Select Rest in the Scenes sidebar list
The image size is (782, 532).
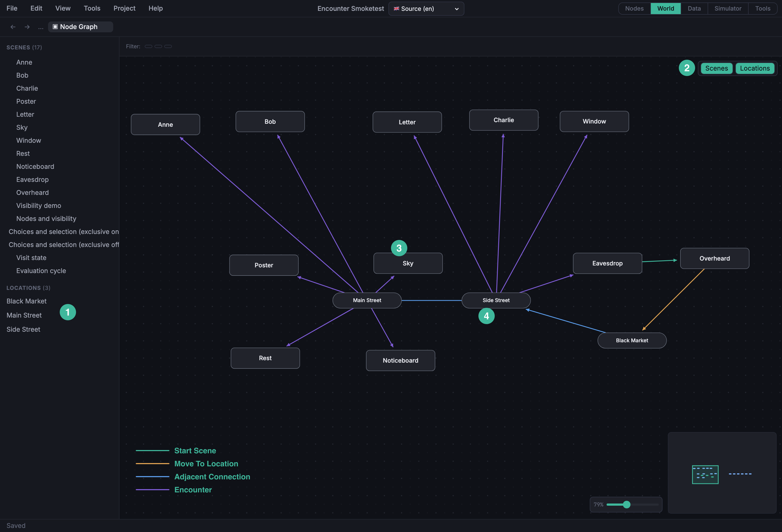click(23, 154)
